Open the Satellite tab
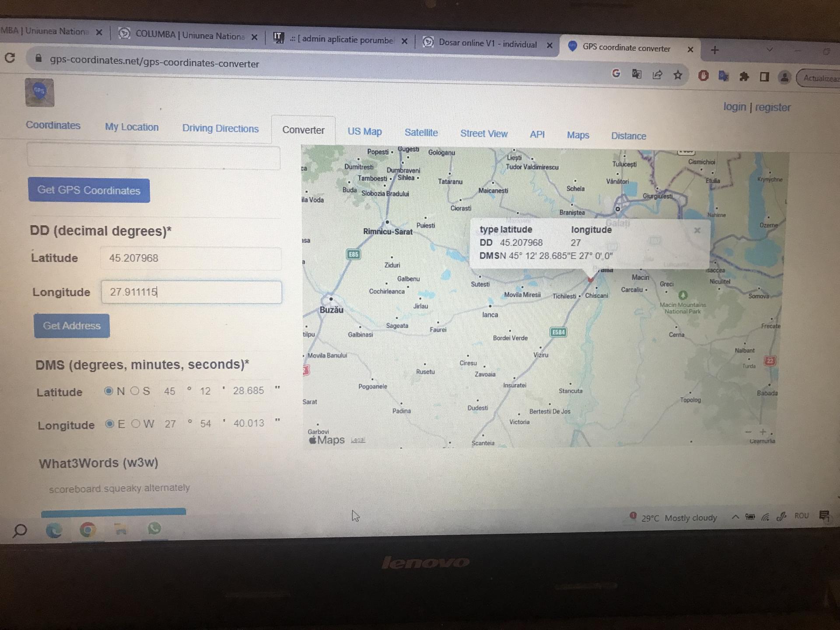The height and width of the screenshot is (630, 840). (x=421, y=133)
